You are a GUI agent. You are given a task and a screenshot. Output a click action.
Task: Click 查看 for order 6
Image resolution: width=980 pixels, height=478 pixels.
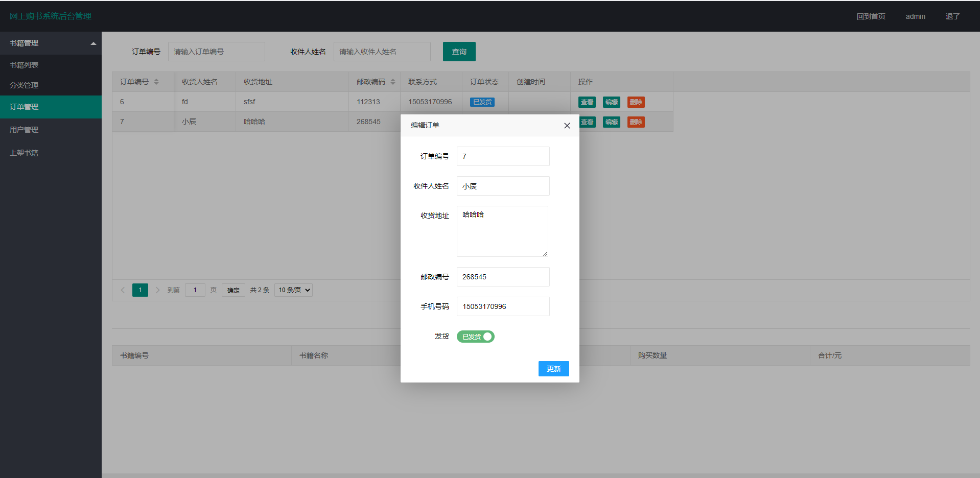(x=587, y=102)
